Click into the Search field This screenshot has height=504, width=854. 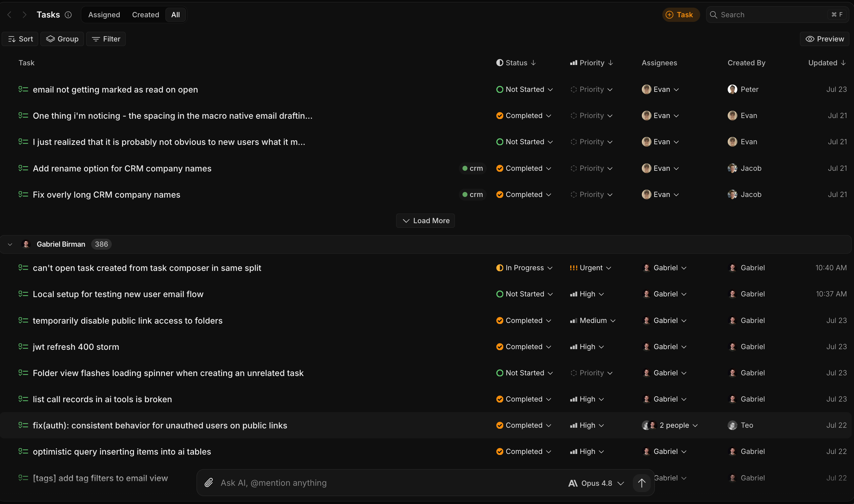(x=777, y=15)
